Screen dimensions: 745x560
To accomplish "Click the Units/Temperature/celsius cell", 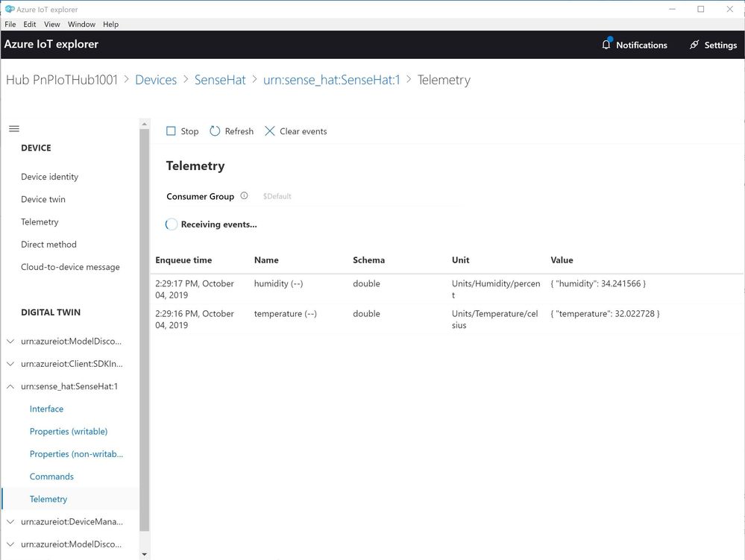I will tap(494, 319).
